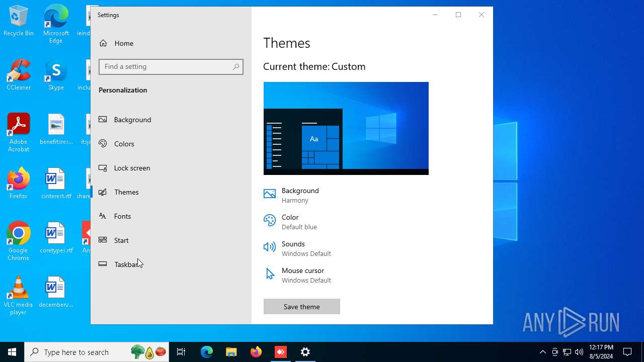644x362 pixels.
Task: Open the Colors personalization page
Action: (x=171, y=144)
